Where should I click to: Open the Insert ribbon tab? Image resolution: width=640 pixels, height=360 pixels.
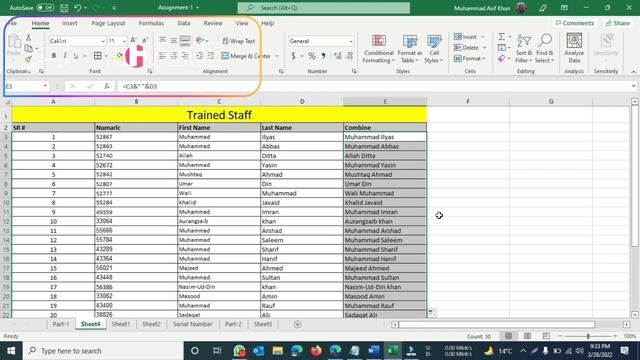coord(70,23)
